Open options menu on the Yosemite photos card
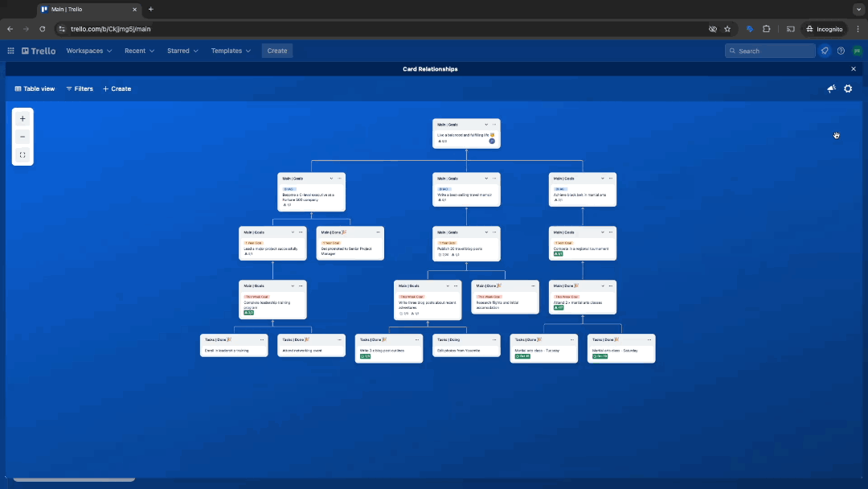Viewport: 868px width, 489px height. pos(493,339)
